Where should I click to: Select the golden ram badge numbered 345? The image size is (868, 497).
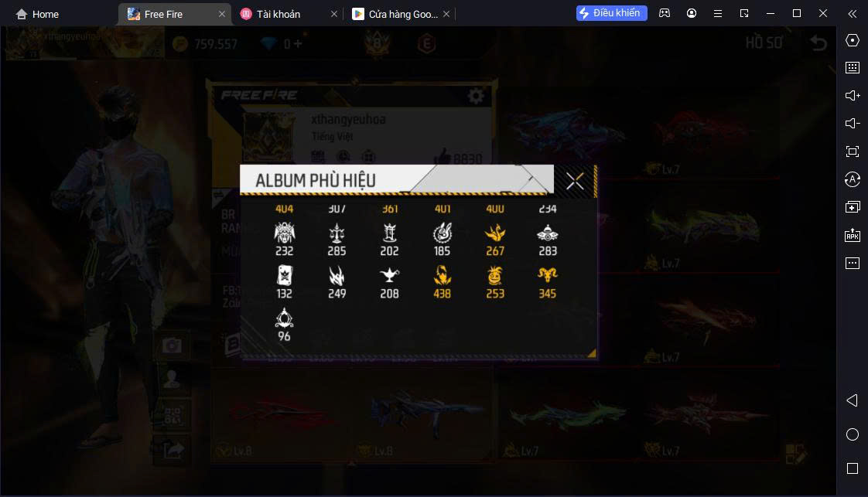(x=548, y=275)
